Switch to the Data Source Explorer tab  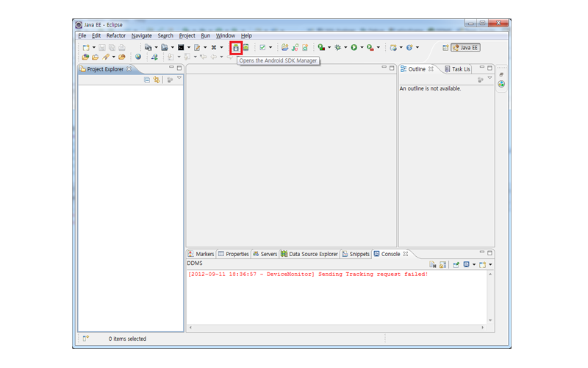pos(309,254)
